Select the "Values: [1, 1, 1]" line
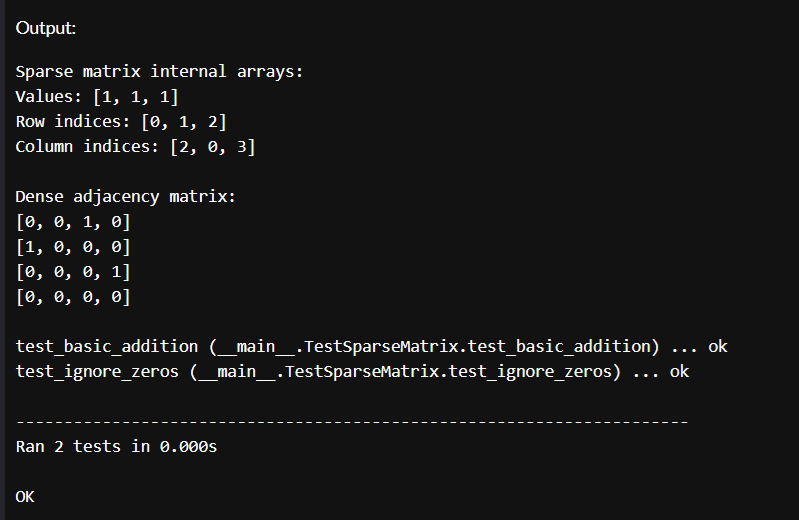This screenshot has width=799, height=520. point(97,97)
